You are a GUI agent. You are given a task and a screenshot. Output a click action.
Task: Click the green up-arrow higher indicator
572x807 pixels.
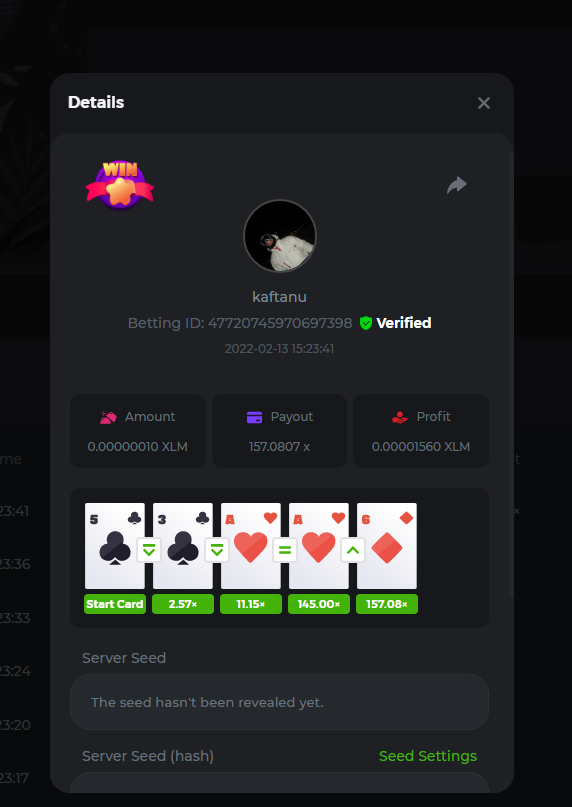353,550
